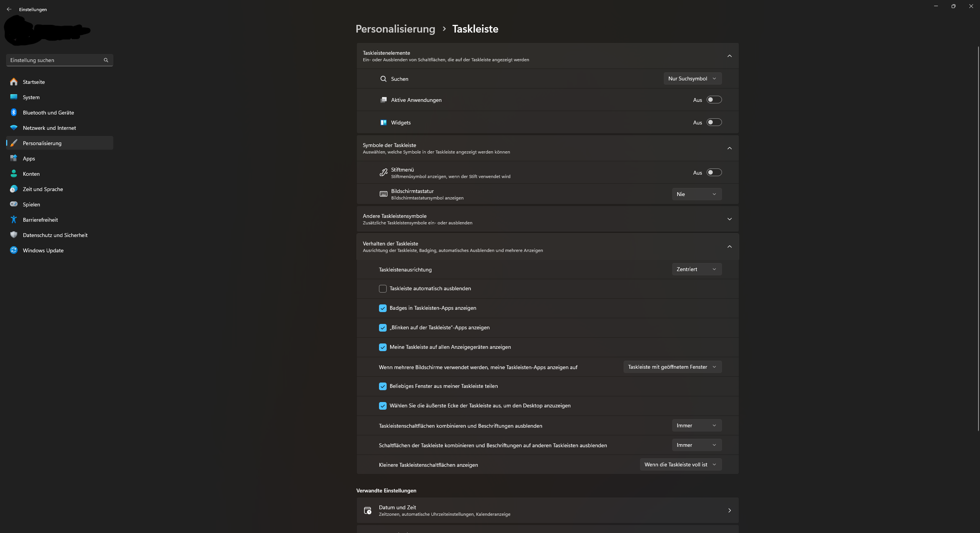This screenshot has width=980, height=533.
Task: Click the back arrow
Action: pyautogui.click(x=9, y=9)
